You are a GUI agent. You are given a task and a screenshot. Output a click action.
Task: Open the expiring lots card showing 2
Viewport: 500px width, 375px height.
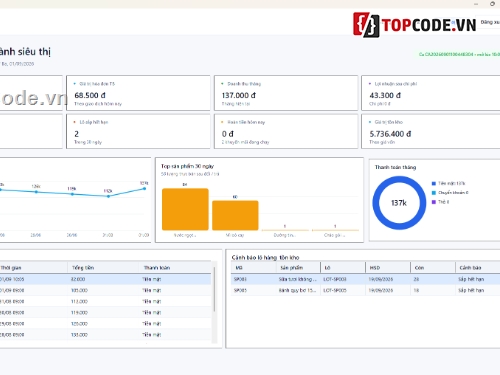138,132
